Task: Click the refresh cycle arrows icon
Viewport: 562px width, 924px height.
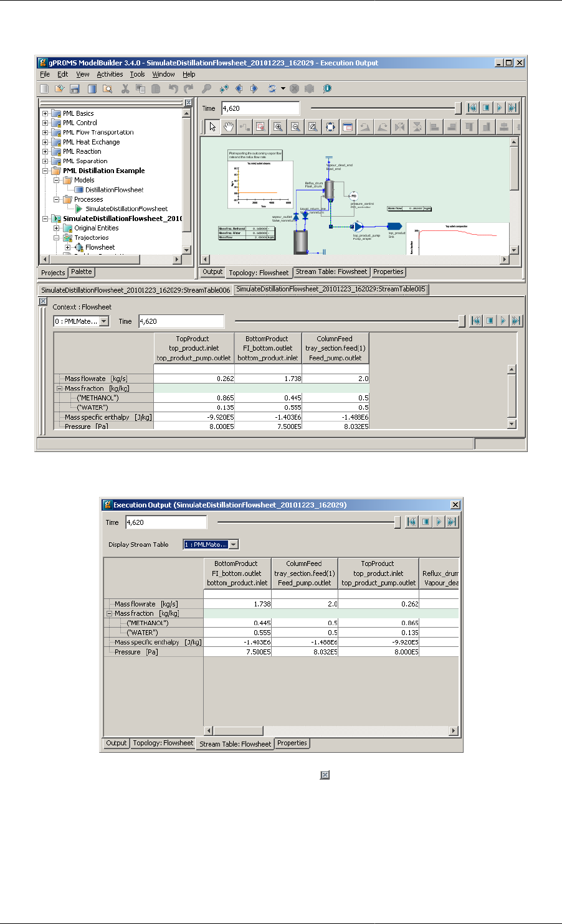Action: (x=272, y=89)
